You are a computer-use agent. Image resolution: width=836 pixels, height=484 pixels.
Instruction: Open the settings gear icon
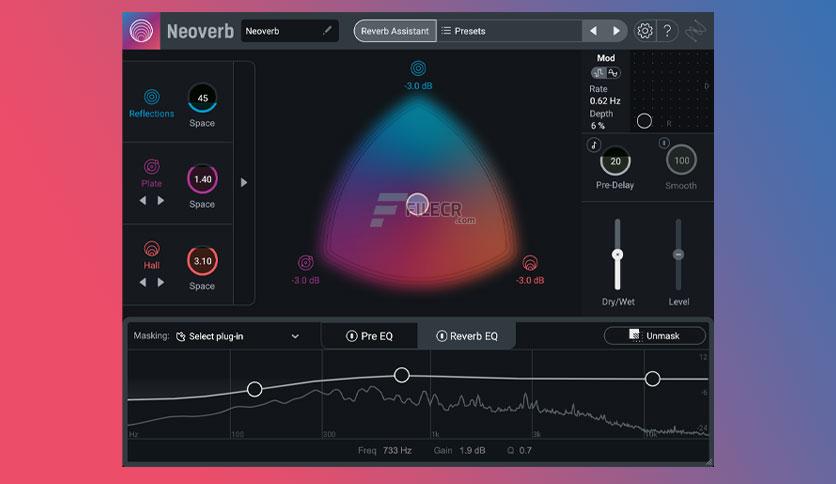click(x=645, y=31)
